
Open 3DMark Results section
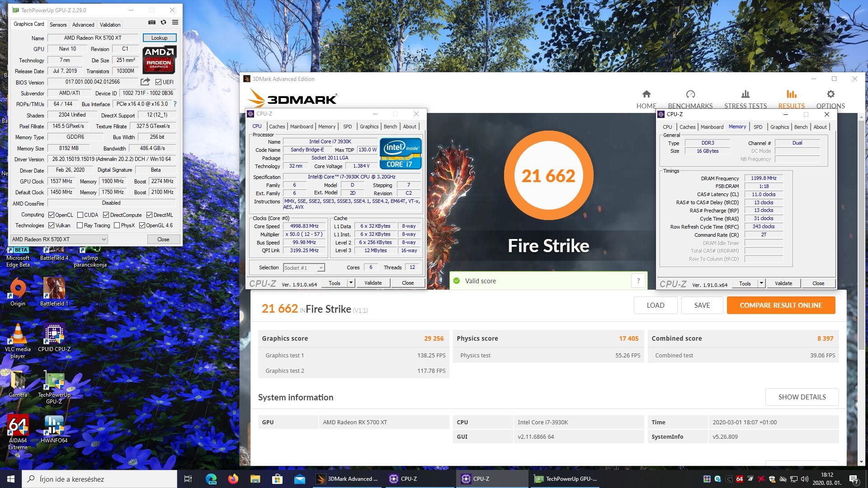tap(791, 99)
